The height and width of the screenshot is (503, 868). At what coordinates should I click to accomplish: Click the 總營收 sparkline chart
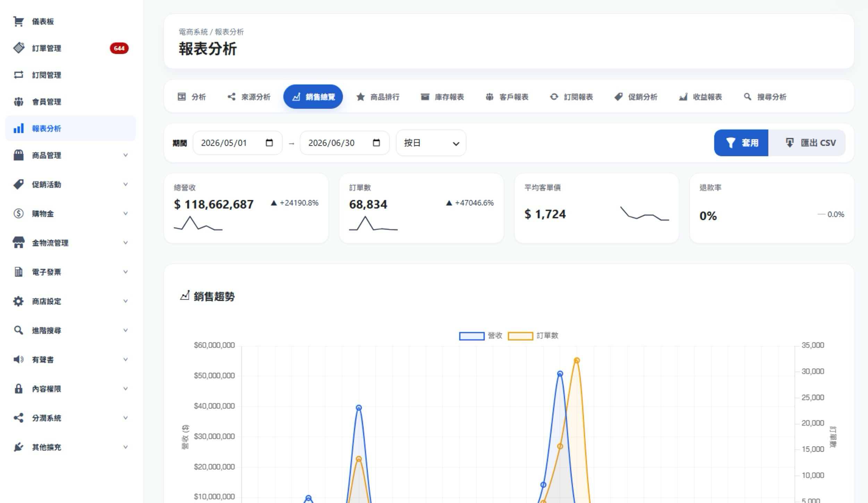[198, 223]
